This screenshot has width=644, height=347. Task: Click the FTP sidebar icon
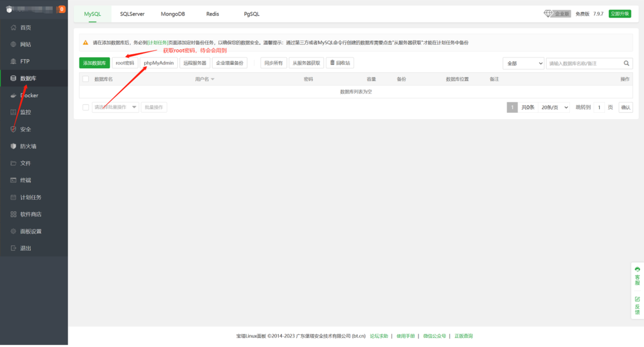point(14,61)
